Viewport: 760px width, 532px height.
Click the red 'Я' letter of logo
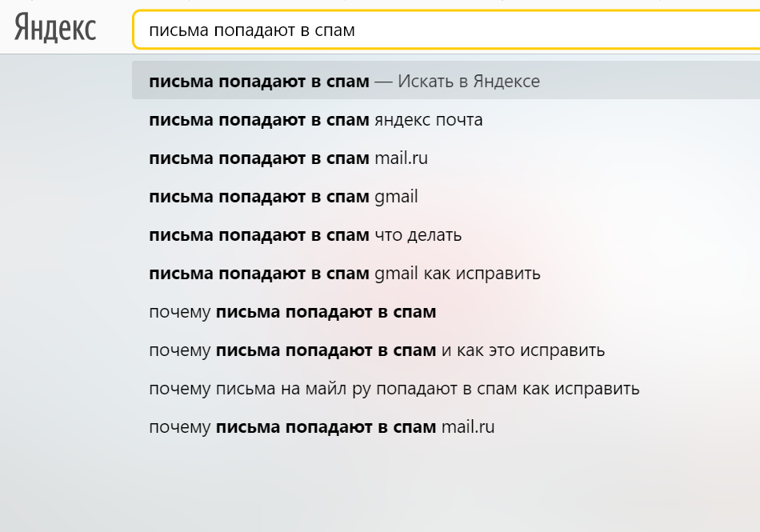[23, 29]
